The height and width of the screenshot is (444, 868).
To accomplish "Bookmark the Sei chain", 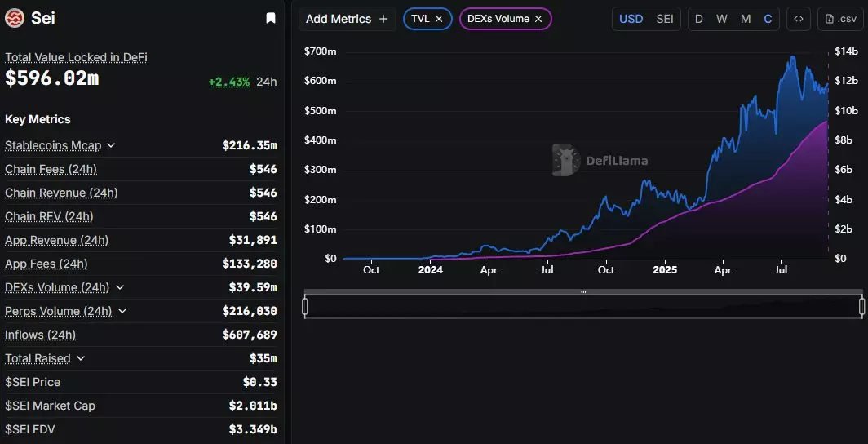I will click(271, 18).
